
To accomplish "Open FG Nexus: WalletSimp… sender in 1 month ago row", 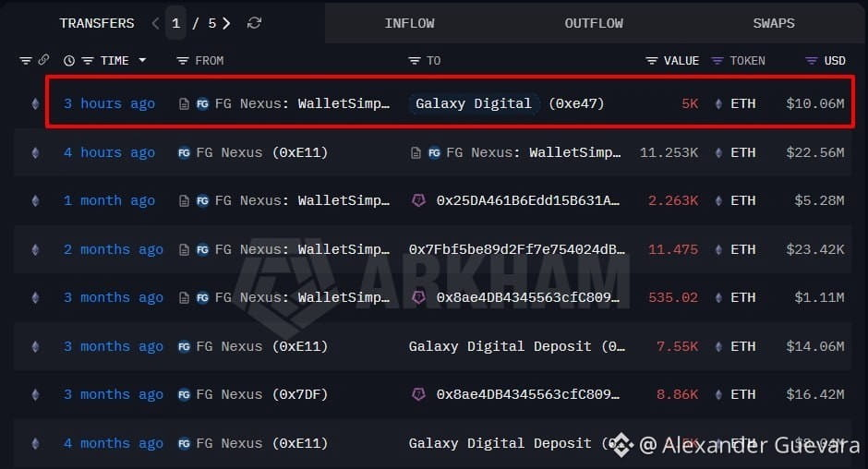I will [302, 200].
